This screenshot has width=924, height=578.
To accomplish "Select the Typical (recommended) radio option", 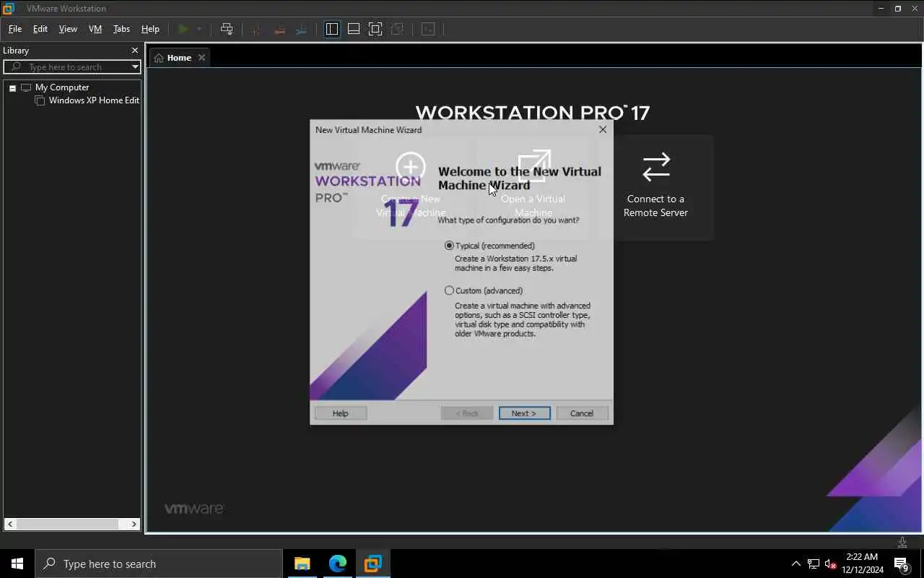I will [449, 246].
